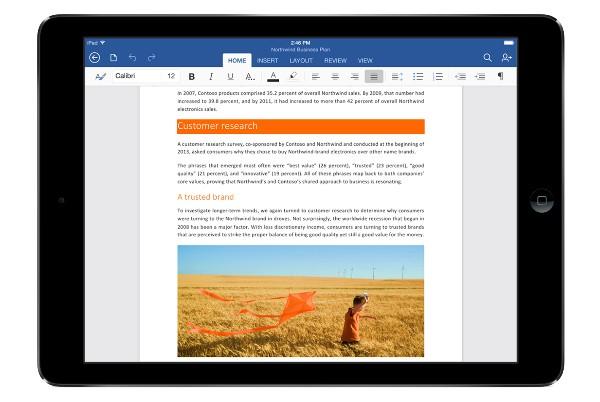Switch to the VIEW tab

pyautogui.click(x=365, y=60)
